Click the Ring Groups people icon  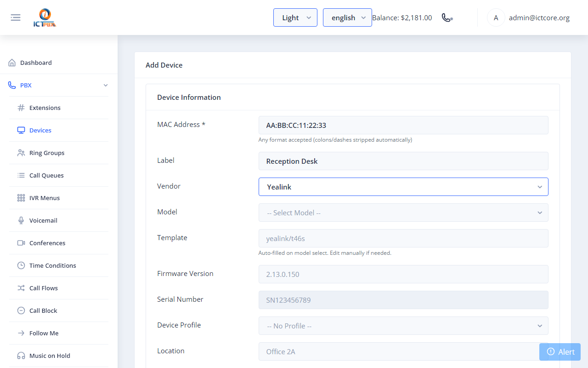[x=21, y=153]
